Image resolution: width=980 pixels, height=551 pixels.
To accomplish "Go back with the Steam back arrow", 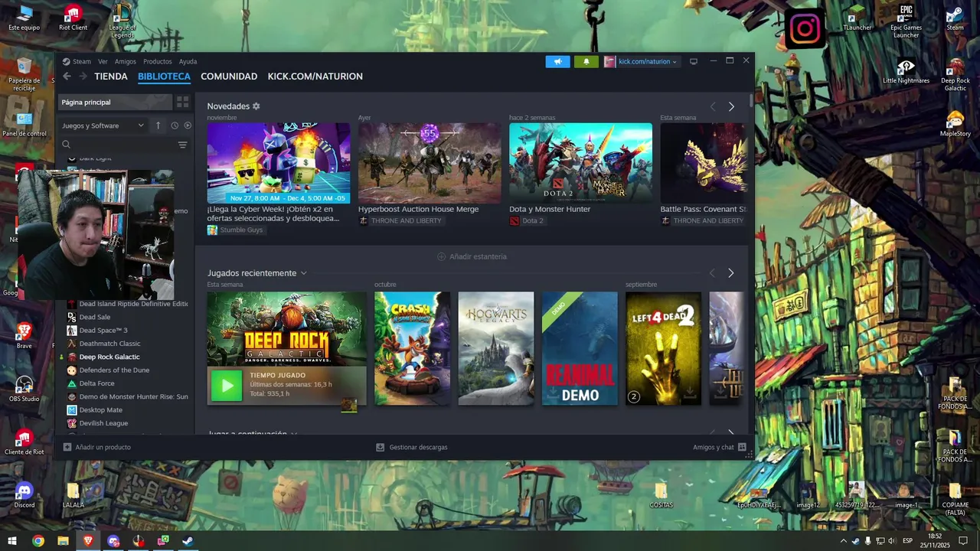I will pyautogui.click(x=67, y=77).
